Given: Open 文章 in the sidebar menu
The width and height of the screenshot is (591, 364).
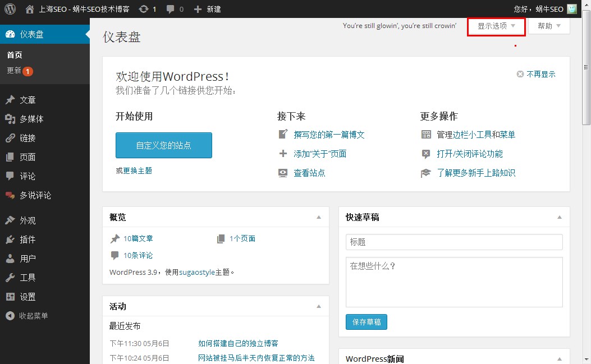Looking at the screenshot, I should coord(28,100).
